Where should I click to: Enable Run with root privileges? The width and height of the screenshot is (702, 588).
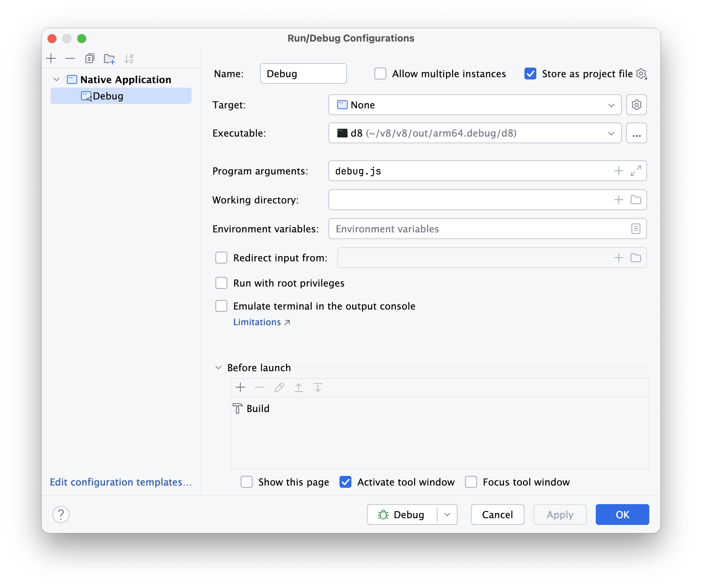click(x=221, y=283)
